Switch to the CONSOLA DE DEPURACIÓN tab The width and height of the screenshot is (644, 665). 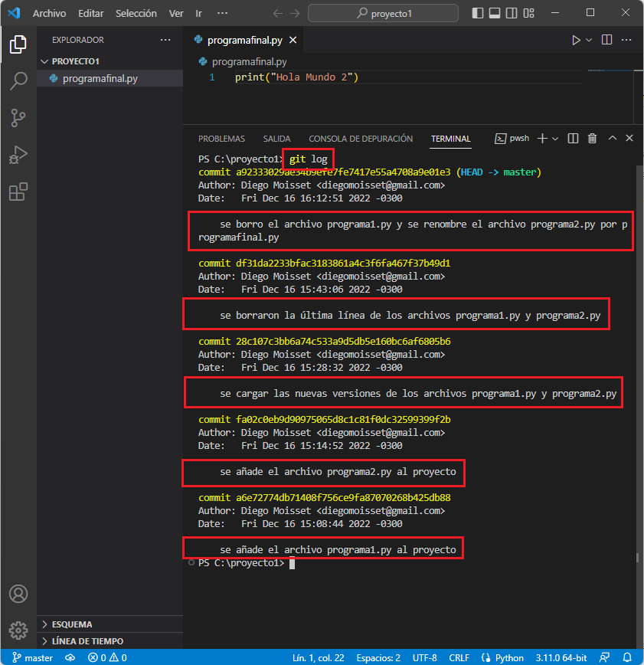pos(361,139)
